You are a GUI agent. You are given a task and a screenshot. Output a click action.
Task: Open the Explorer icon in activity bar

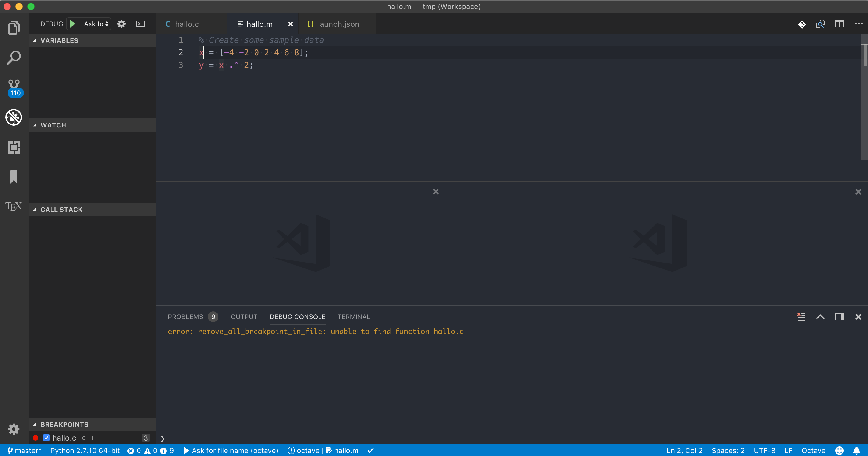(14, 28)
